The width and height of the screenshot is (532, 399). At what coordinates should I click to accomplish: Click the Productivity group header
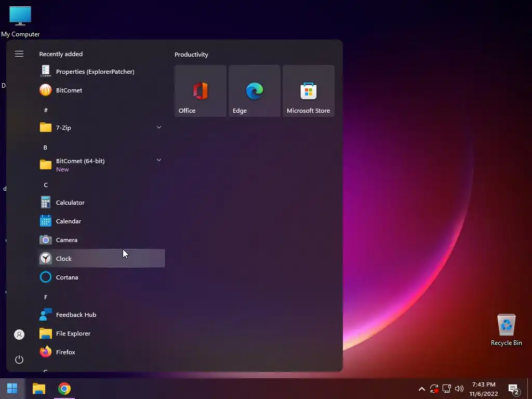(191, 55)
